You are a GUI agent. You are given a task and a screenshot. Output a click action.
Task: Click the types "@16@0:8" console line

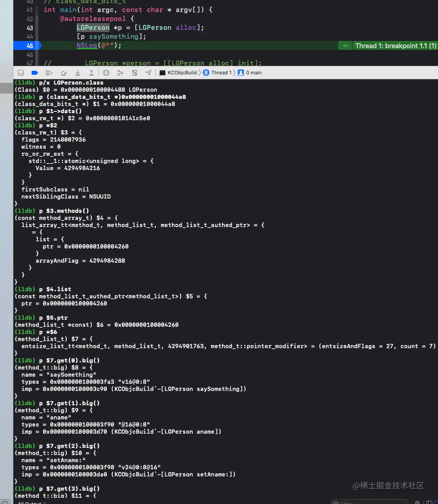point(85,425)
